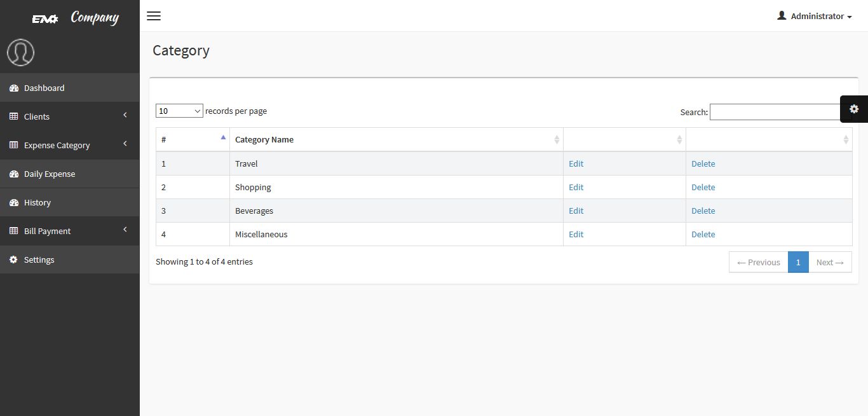Image resolution: width=868 pixels, height=416 pixels.
Task: Open the records per page dropdown
Action: (x=179, y=111)
